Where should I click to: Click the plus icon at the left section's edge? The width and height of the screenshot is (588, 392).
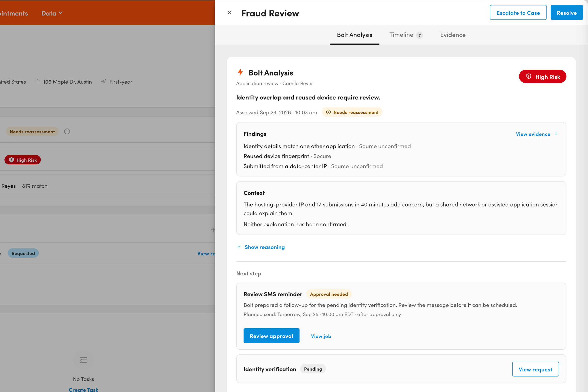(x=213, y=230)
